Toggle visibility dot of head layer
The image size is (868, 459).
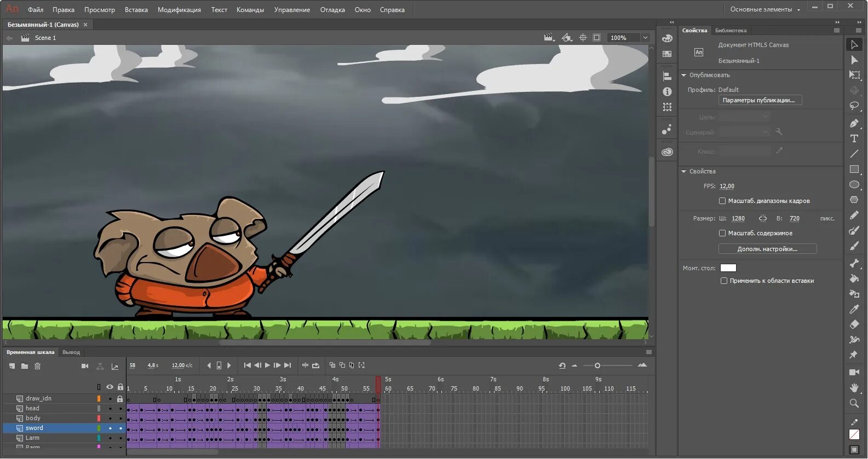pyautogui.click(x=110, y=409)
